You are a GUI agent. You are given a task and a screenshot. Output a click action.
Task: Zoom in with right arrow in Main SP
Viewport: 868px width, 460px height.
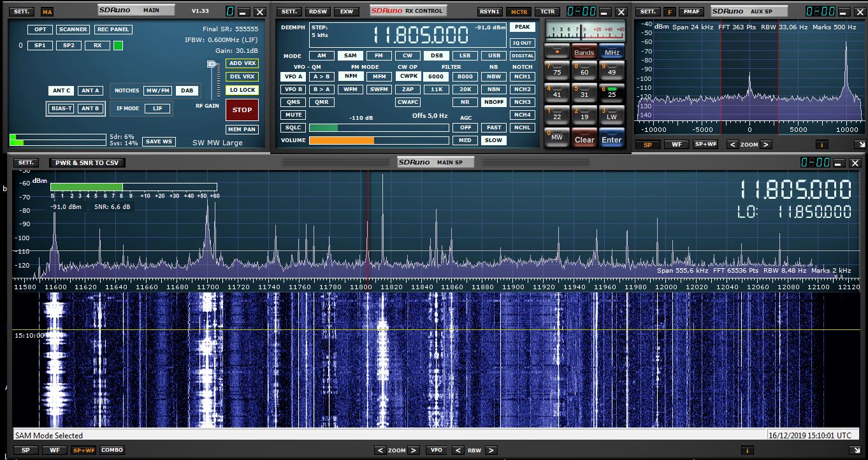pyautogui.click(x=414, y=450)
